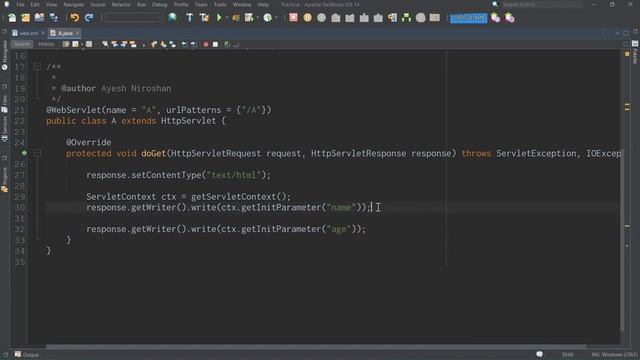Click the white square stop macro icon

point(216,44)
